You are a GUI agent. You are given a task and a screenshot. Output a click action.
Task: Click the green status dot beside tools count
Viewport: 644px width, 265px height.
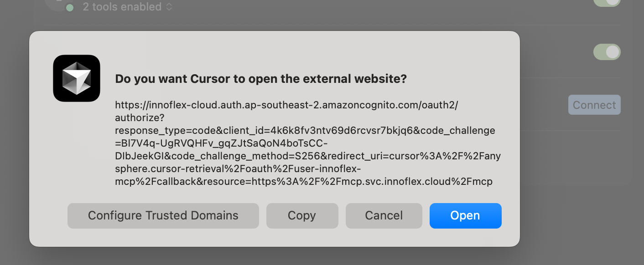point(70,7)
